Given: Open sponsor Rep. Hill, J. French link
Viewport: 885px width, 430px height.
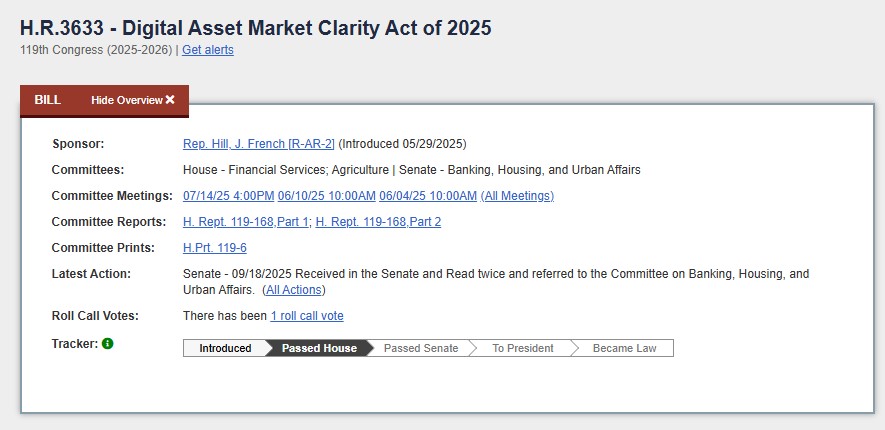Looking at the screenshot, I should (259, 144).
